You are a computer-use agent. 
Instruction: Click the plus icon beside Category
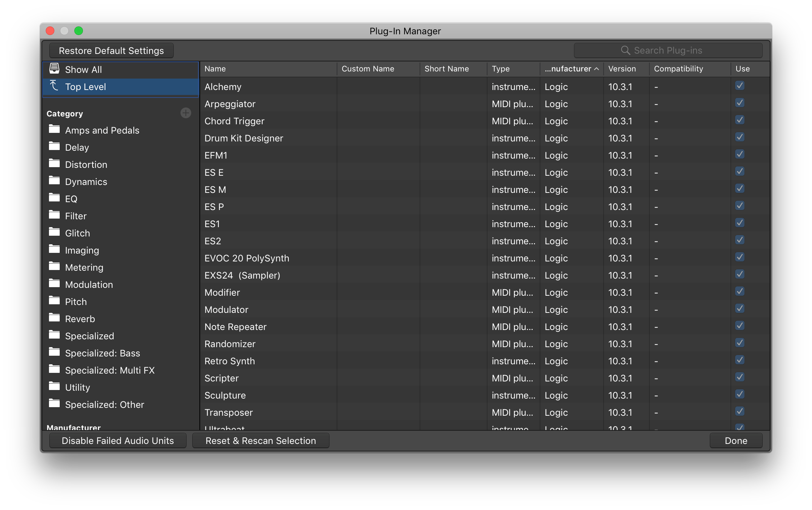(186, 113)
